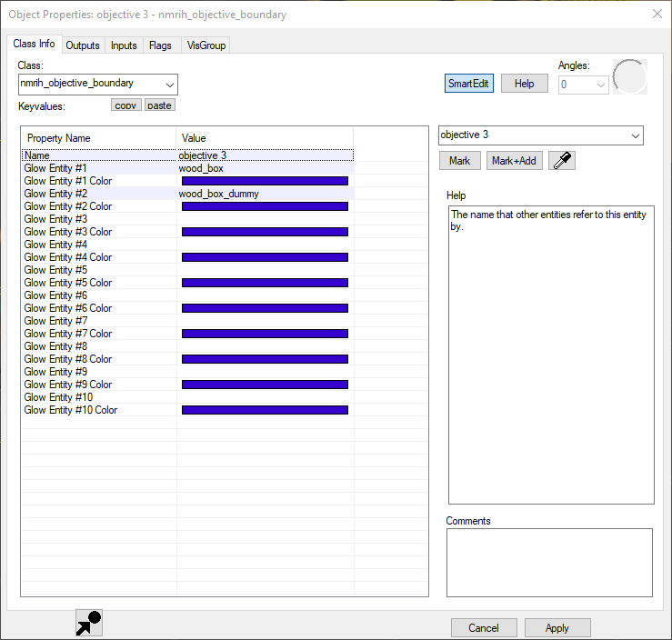Image resolution: width=672 pixels, height=640 pixels.
Task: Select the Glow Entity #1 Color swatch
Action: [265, 181]
